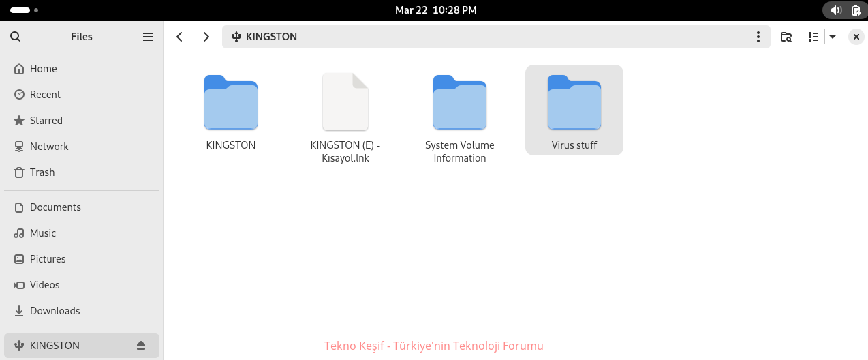868x360 pixels.
Task: Click the search folder icon in toolbar
Action: (786, 37)
